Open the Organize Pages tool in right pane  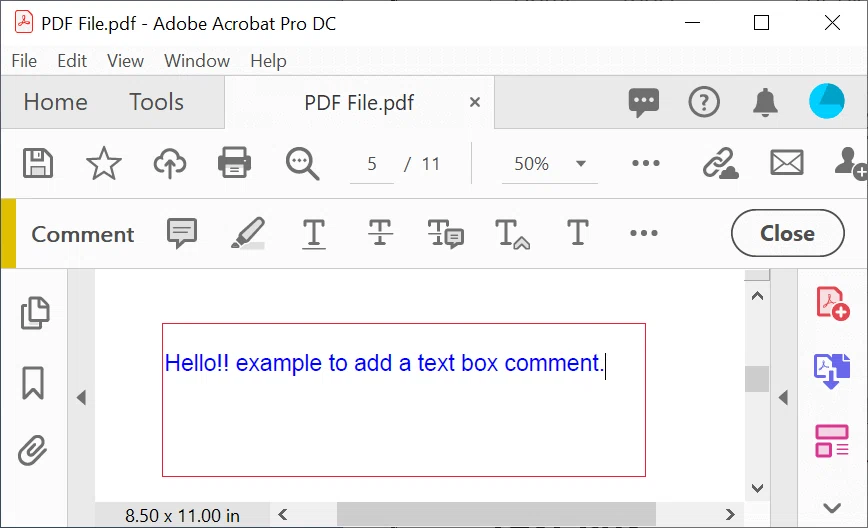[831, 441]
